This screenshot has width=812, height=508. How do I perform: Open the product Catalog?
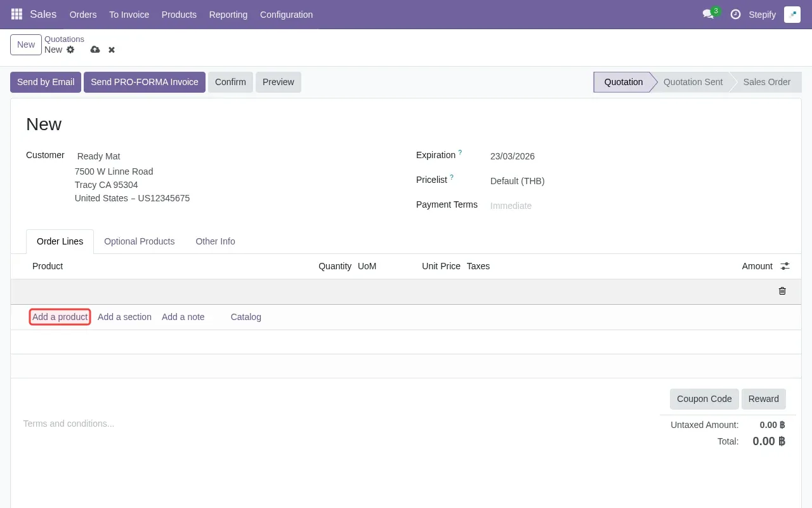coord(246,317)
